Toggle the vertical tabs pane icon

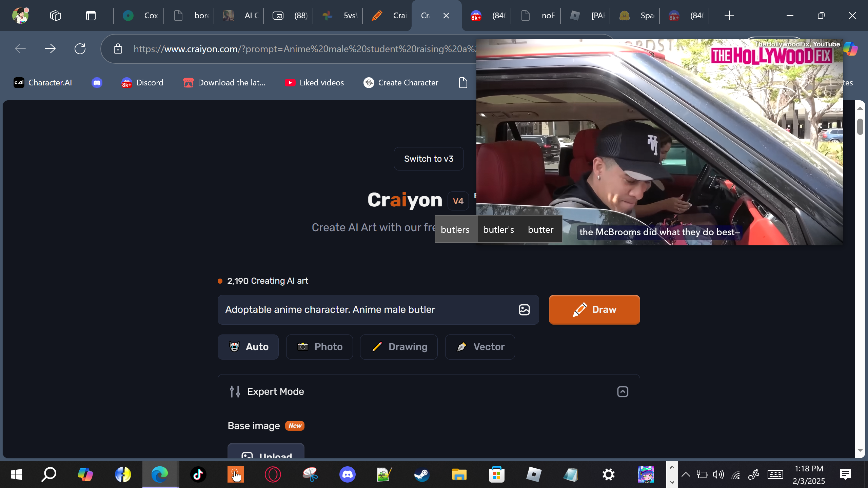click(x=91, y=16)
